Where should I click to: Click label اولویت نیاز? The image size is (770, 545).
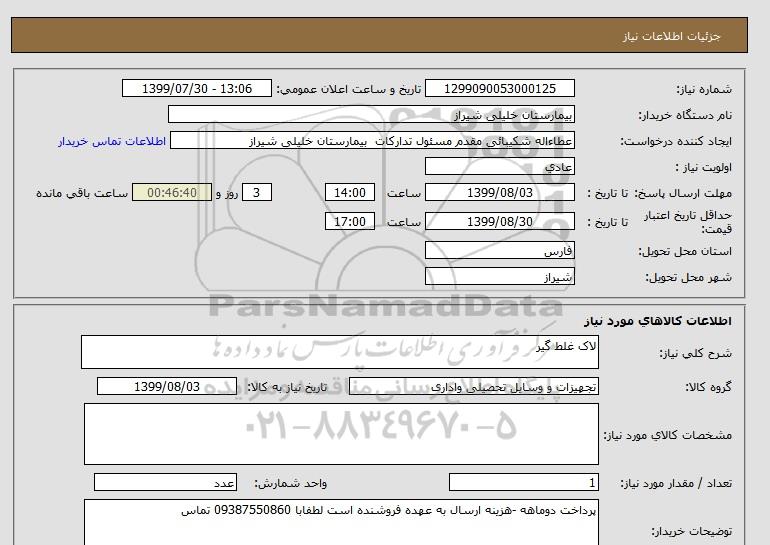pyautogui.click(x=704, y=167)
